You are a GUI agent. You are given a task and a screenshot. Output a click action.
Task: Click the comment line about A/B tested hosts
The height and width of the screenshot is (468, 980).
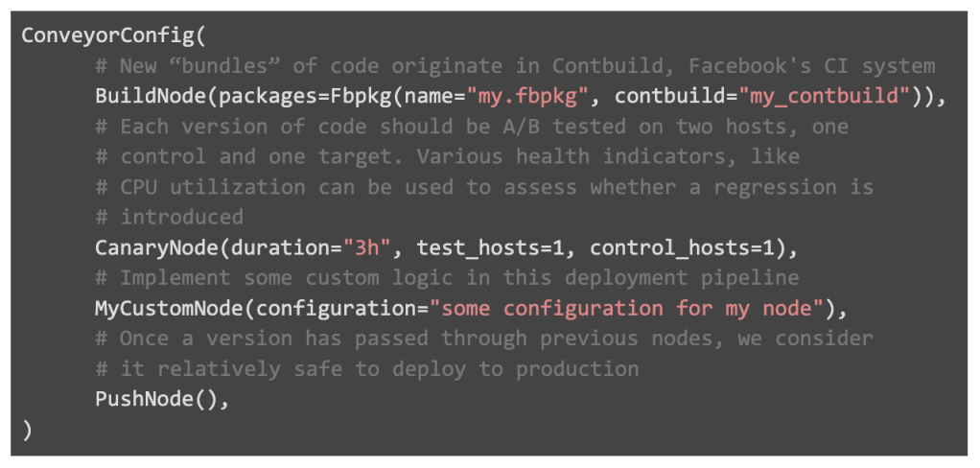click(x=472, y=127)
